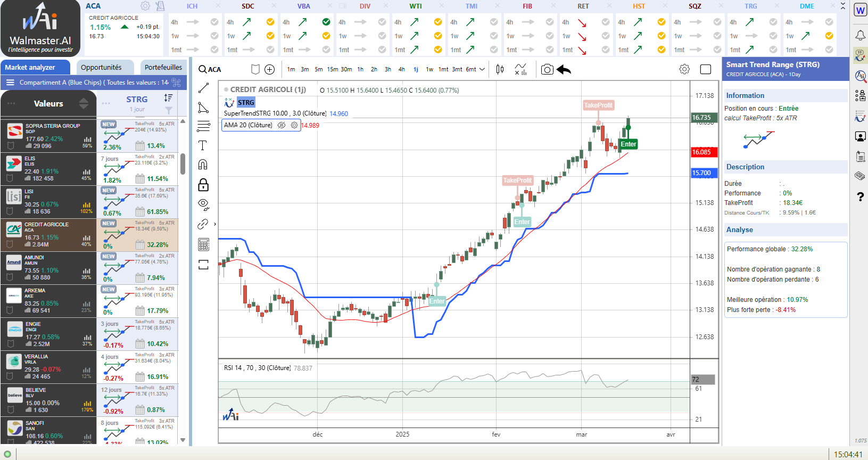Lock drawings with the padlock tool

click(x=203, y=185)
